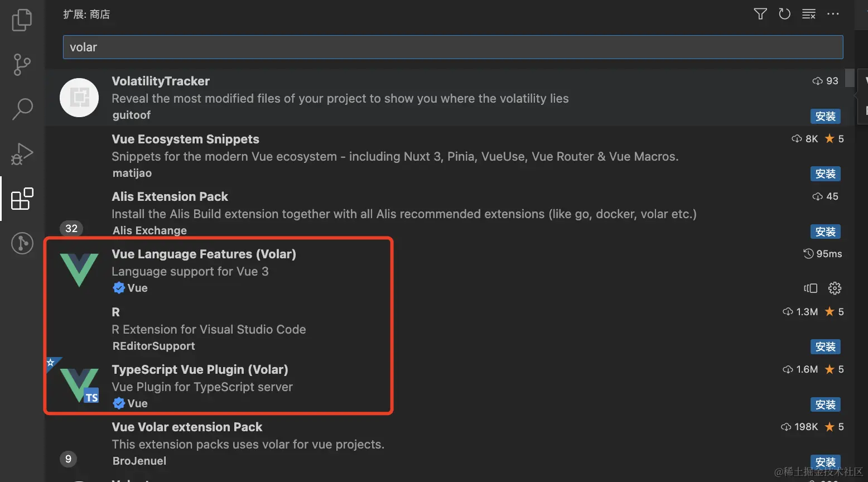This screenshot has width=868, height=482.
Task: Select Vue Language Features (Volar) entry
Action: (x=204, y=254)
